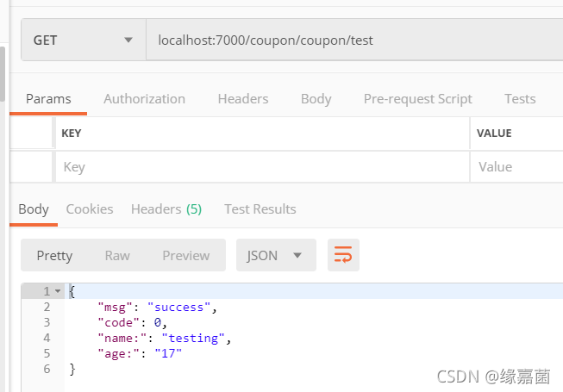Screen dimensions: 563x392
Task: Select the Preview view
Action: click(186, 255)
